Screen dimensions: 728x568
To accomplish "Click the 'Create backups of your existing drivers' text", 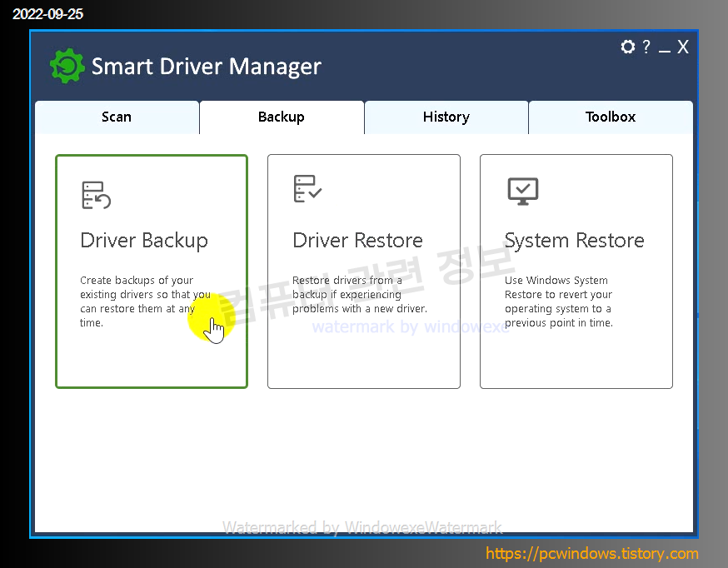I will click(x=145, y=301).
